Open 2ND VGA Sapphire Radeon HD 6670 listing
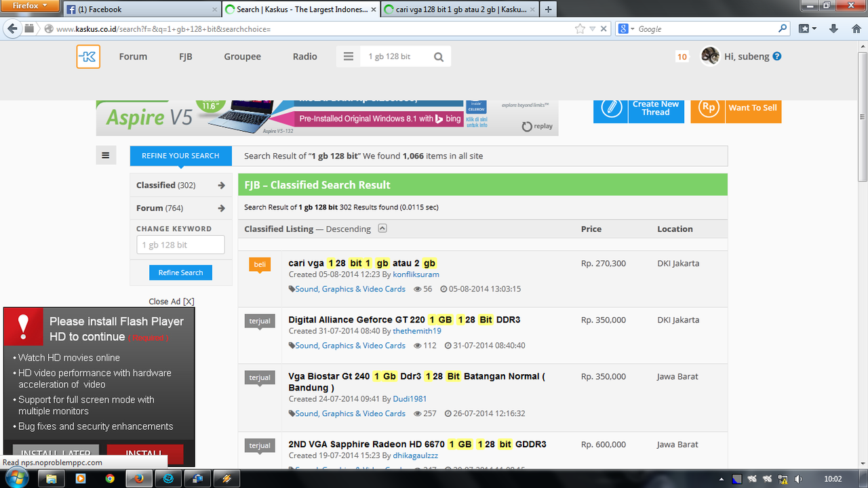The width and height of the screenshot is (868, 488). [418, 445]
